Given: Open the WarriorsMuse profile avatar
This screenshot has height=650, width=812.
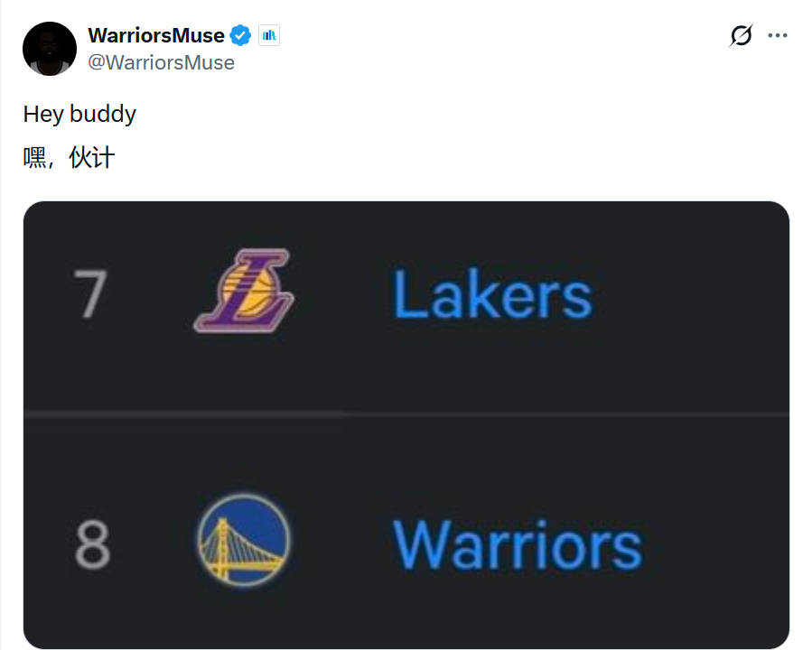Looking at the screenshot, I should click(50, 49).
